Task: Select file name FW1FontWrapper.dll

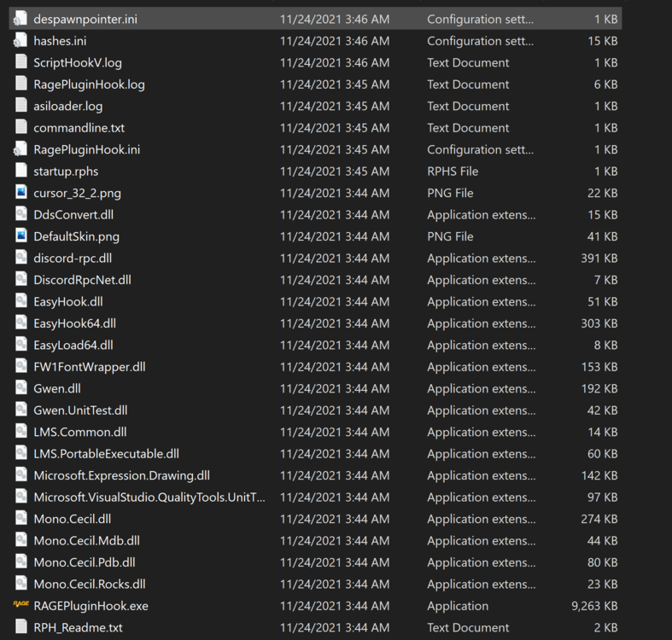Action: pyautogui.click(x=90, y=367)
